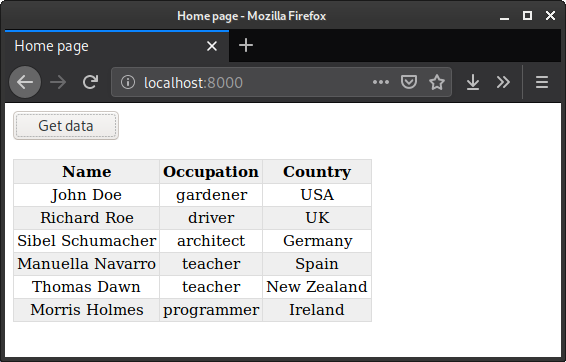The width and height of the screenshot is (566, 362).
Task: Select the Morris Holmes cell
Action: pyautogui.click(x=87, y=310)
